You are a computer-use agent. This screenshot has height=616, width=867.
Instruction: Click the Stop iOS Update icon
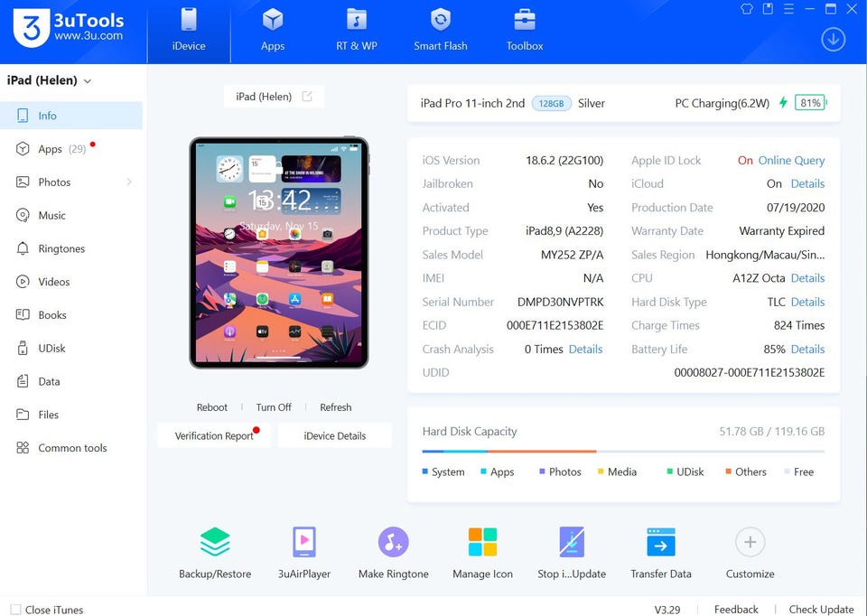[x=572, y=542]
